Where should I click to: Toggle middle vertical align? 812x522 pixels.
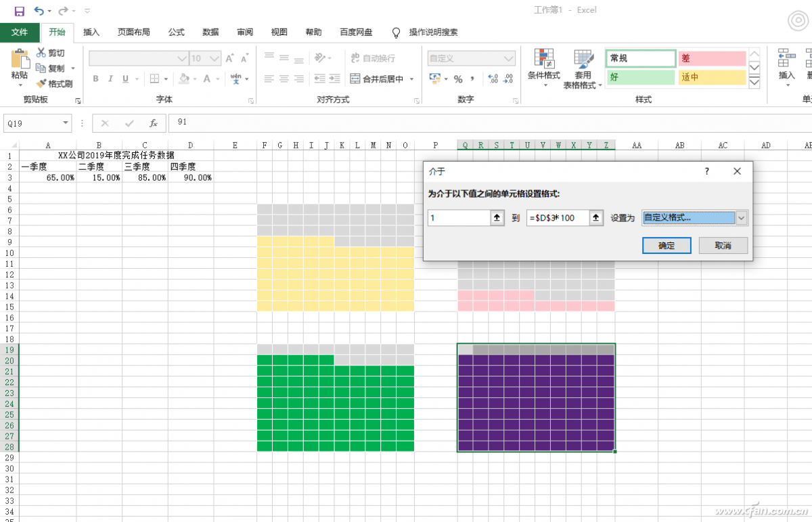pyautogui.click(x=284, y=58)
